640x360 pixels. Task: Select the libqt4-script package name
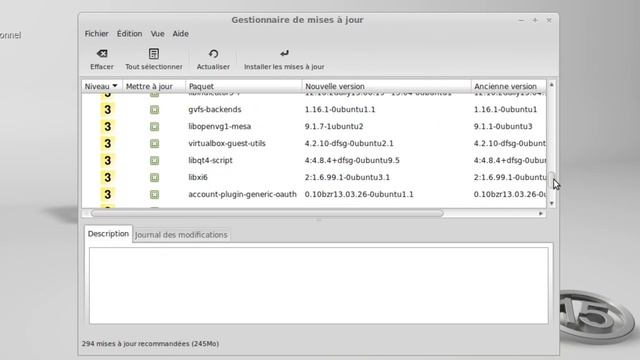coord(210,160)
